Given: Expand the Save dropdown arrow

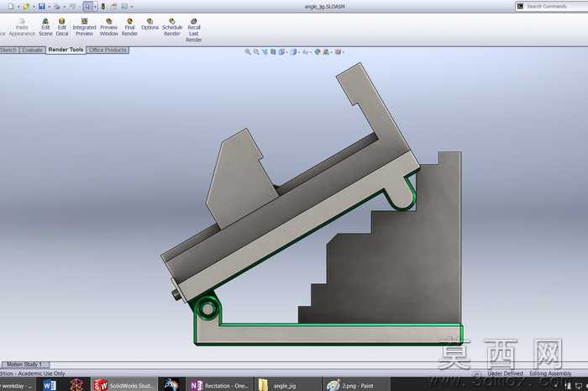Looking at the screenshot, I should (49, 7).
